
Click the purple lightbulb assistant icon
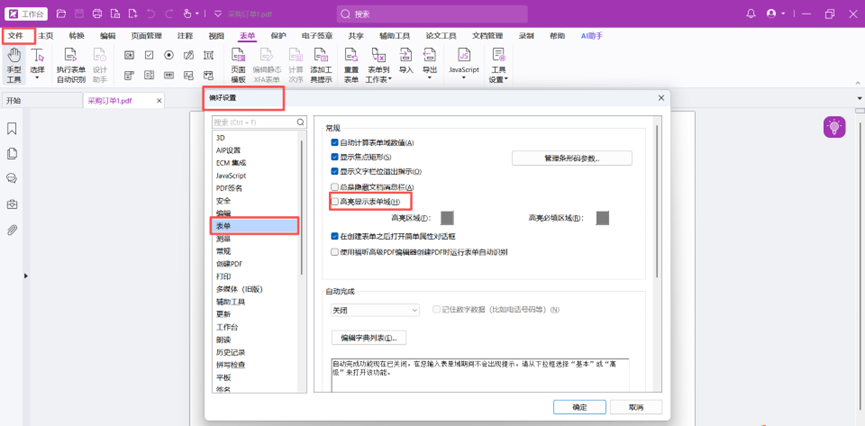[834, 127]
